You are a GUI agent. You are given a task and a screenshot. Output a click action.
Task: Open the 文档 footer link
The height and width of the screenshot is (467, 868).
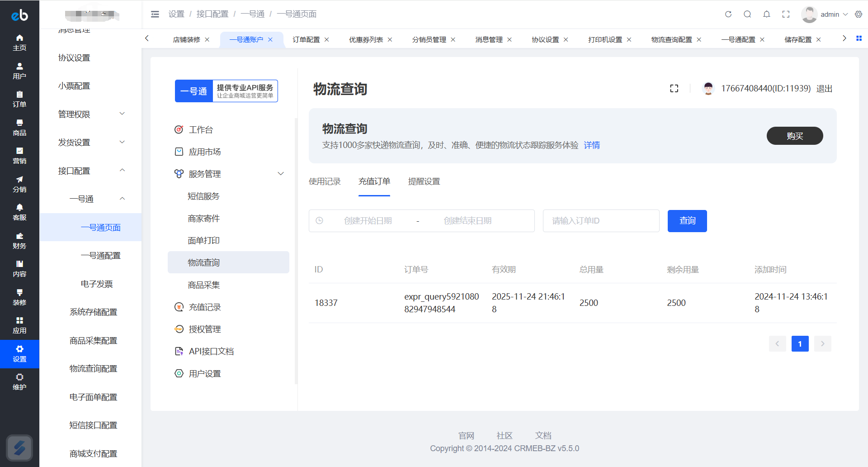(543, 435)
